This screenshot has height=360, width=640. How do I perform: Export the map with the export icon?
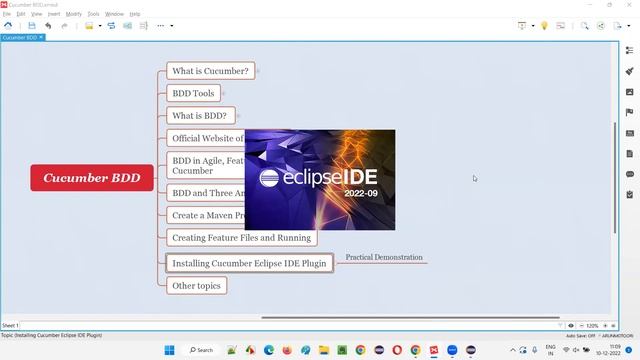coord(618,26)
